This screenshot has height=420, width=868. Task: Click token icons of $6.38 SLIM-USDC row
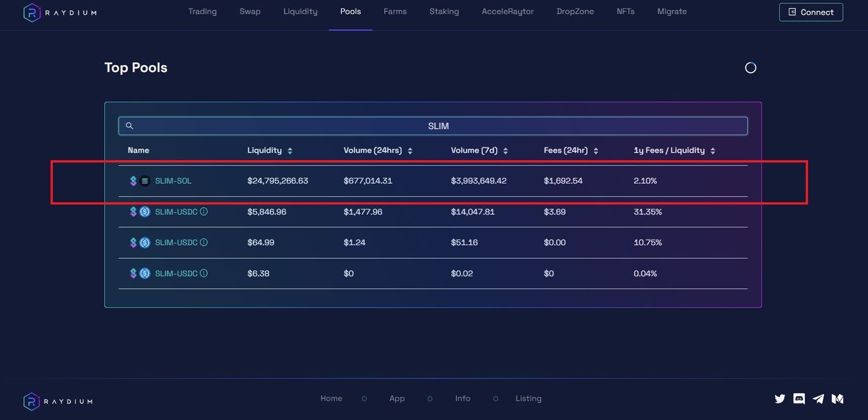[139, 274]
